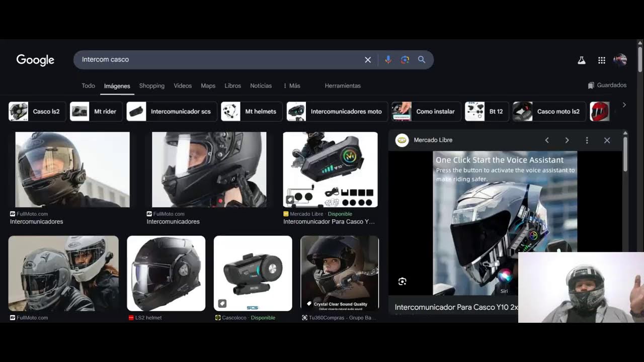This screenshot has height=362, width=644.
Task: Switch to the Todo tab
Action: click(x=88, y=86)
